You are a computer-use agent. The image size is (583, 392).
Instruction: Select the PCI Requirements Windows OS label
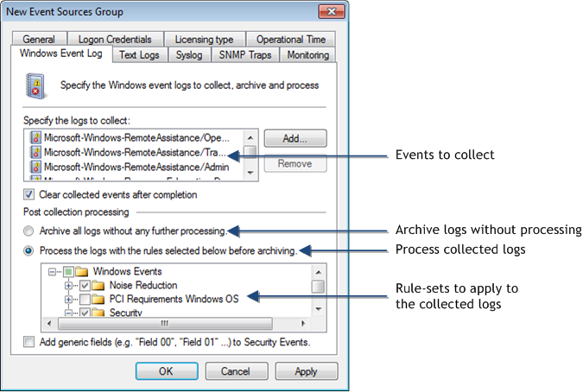coord(174,299)
